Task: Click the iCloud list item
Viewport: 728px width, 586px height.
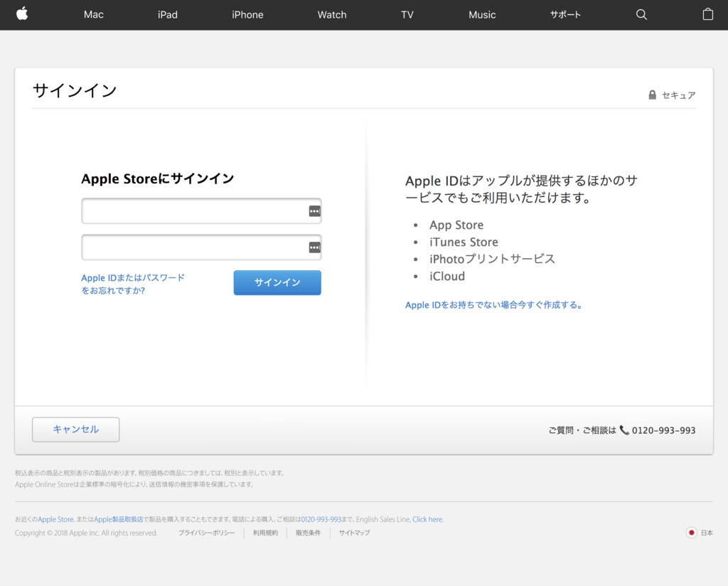Action: [447, 276]
